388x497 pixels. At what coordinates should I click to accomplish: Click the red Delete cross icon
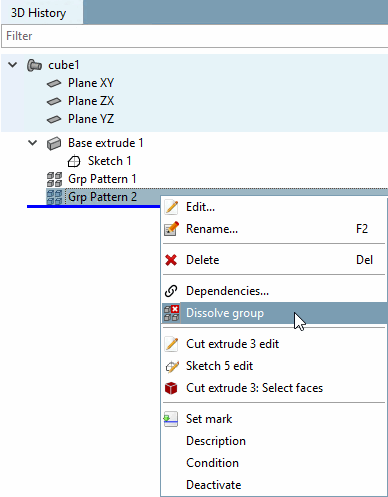171,260
